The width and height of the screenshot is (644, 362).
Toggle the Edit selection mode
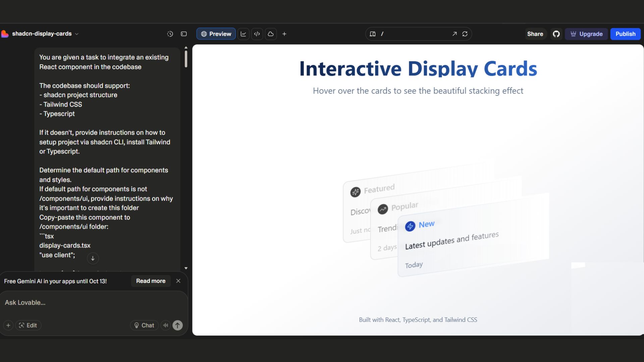pos(28,325)
